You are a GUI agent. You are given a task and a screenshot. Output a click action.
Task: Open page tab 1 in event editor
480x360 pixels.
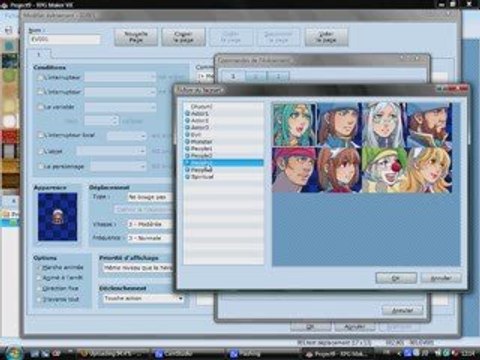(39, 54)
